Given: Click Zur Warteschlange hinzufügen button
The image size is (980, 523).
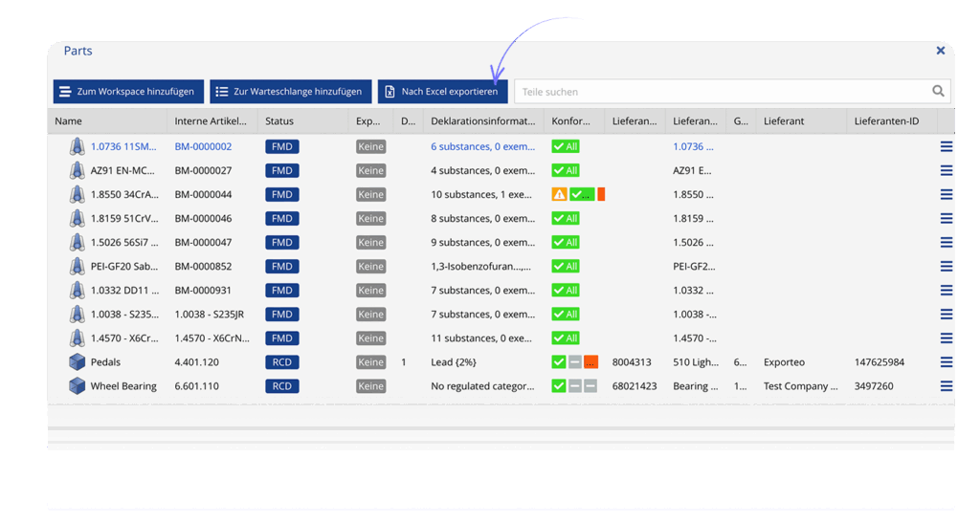Looking at the screenshot, I should (x=291, y=92).
